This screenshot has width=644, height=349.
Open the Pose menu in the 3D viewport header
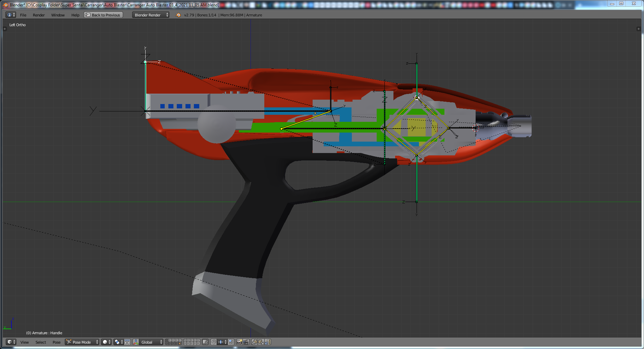coord(57,342)
